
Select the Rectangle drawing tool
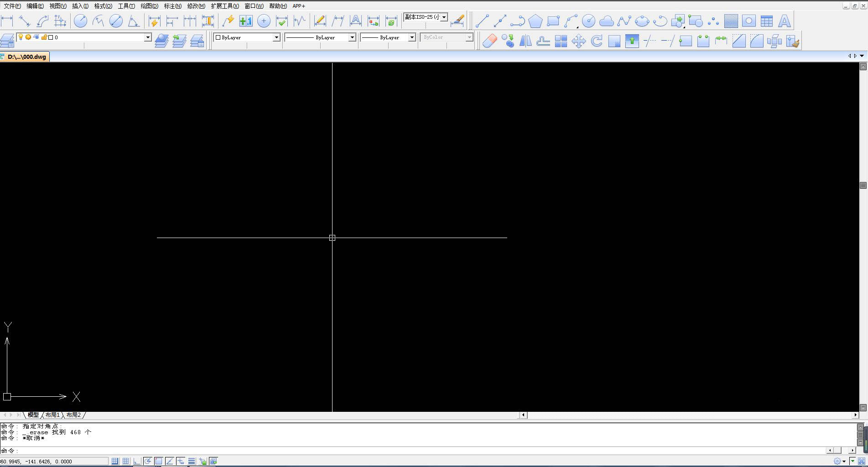(553, 21)
